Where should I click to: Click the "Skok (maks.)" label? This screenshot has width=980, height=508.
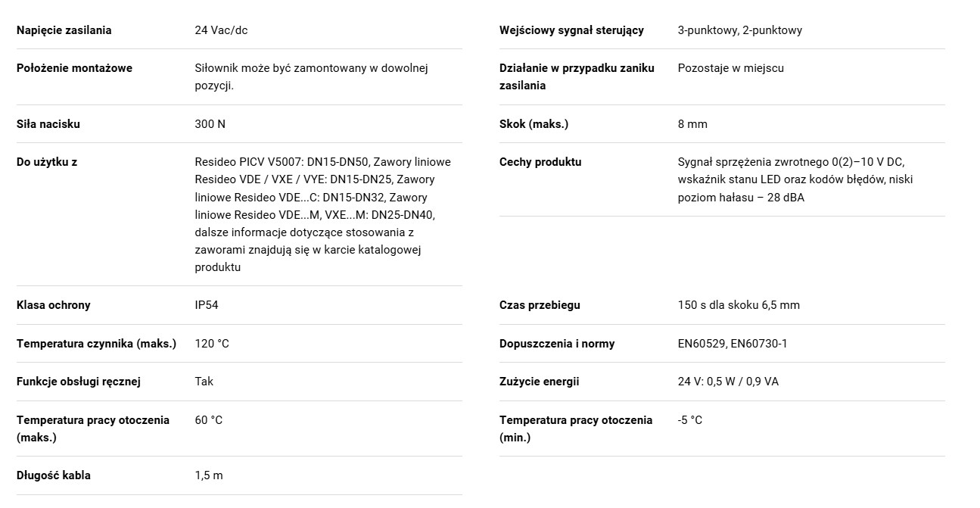coord(534,124)
